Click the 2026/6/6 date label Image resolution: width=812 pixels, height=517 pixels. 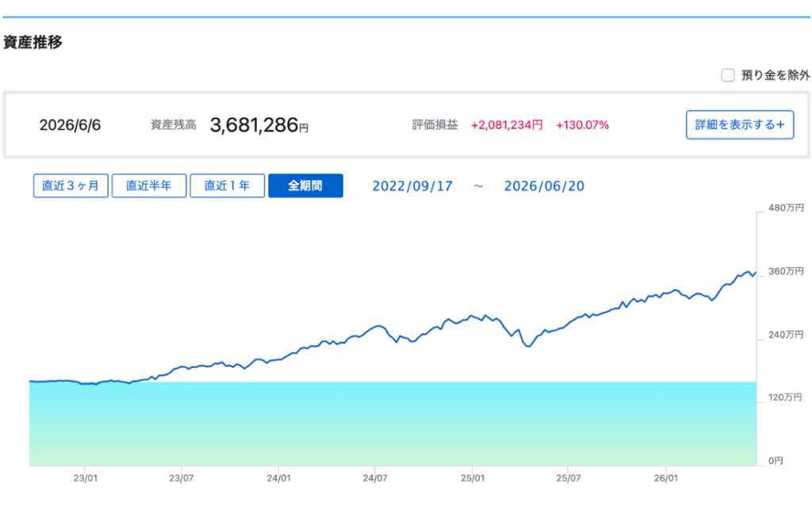click(70, 124)
